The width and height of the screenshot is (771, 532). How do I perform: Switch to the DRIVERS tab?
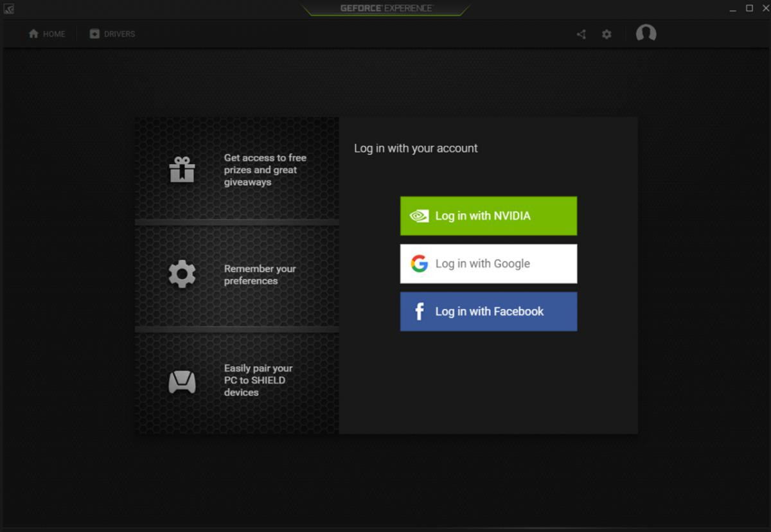point(120,34)
